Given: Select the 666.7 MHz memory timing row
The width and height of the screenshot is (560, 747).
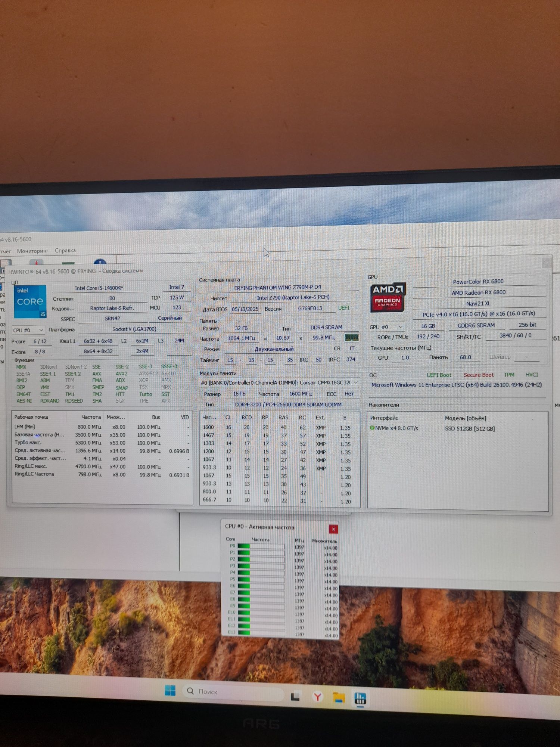Looking at the screenshot, I should click(279, 500).
